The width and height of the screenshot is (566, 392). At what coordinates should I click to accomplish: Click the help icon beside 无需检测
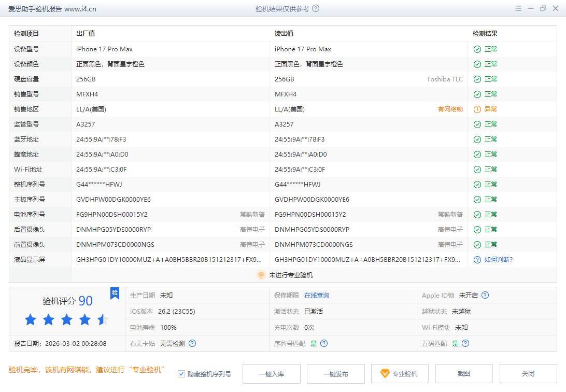(x=192, y=343)
